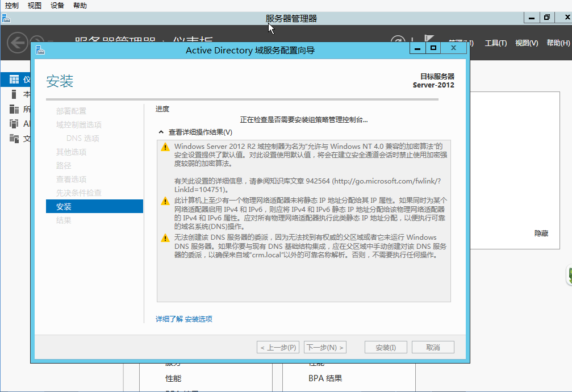Minimize the AD configuration wizard window
Screen dimensions: 572x392
pos(417,48)
